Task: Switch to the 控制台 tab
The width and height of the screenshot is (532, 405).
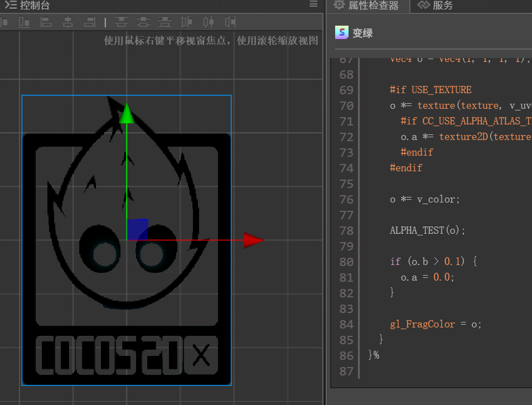Action: coord(27,5)
